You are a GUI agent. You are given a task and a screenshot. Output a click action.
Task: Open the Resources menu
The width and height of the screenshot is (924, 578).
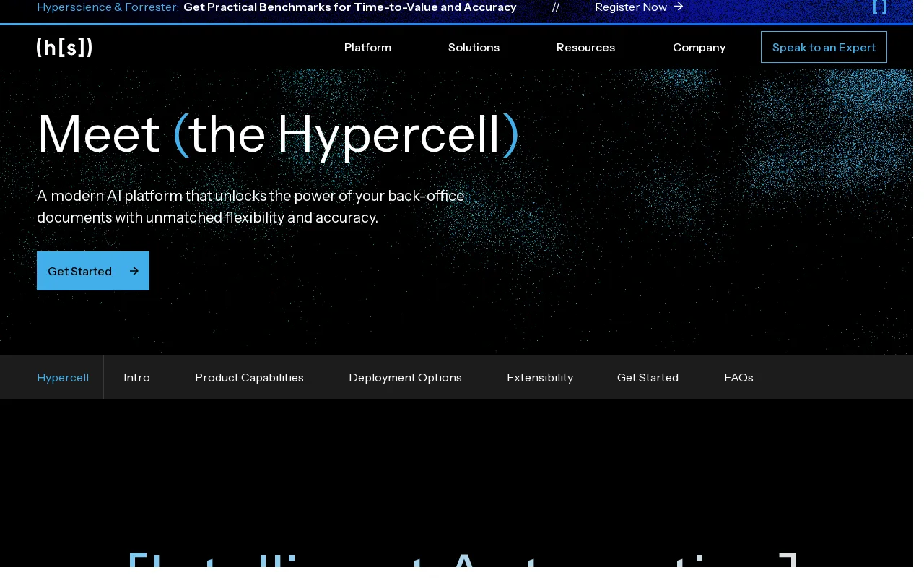coord(585,47)
